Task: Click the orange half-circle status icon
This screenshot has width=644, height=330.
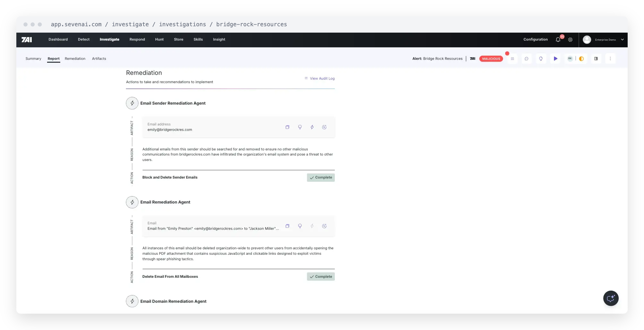Action: tap(581, 59)
